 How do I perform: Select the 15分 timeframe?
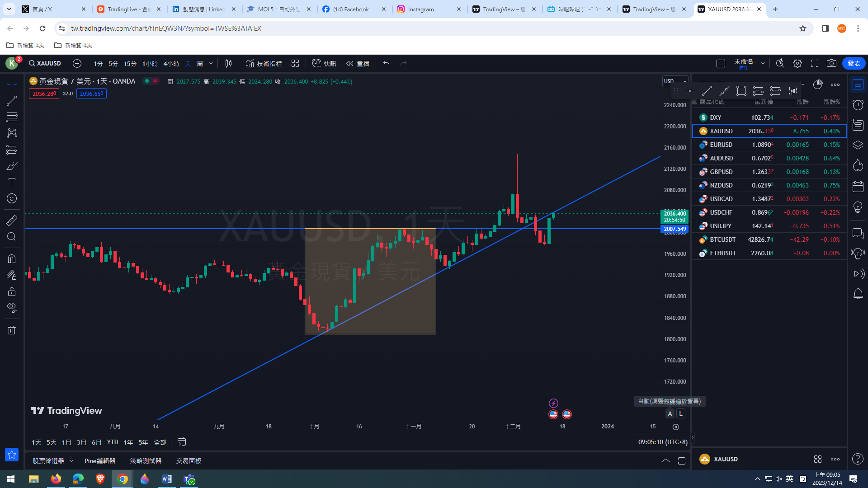[130, 64]
